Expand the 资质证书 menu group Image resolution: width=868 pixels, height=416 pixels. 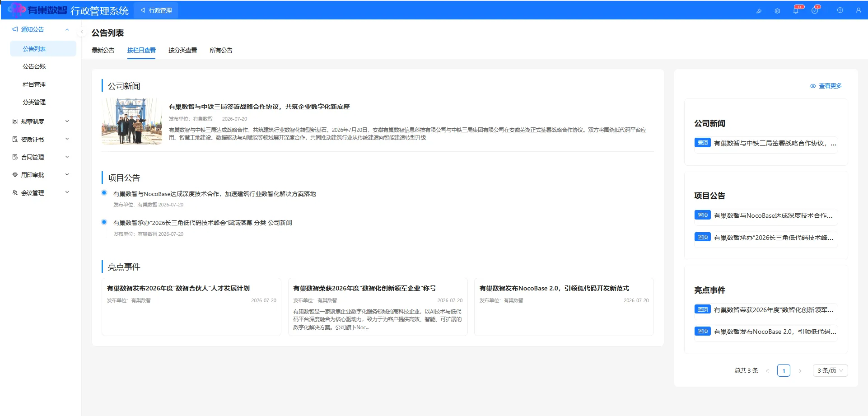(x=67, y=139)
